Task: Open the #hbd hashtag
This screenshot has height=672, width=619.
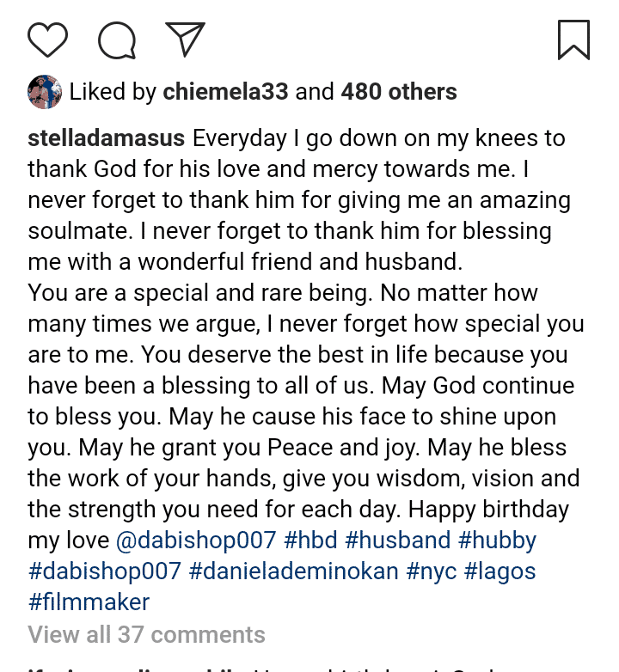Action: pyautogui.click(x=310, y=541)
